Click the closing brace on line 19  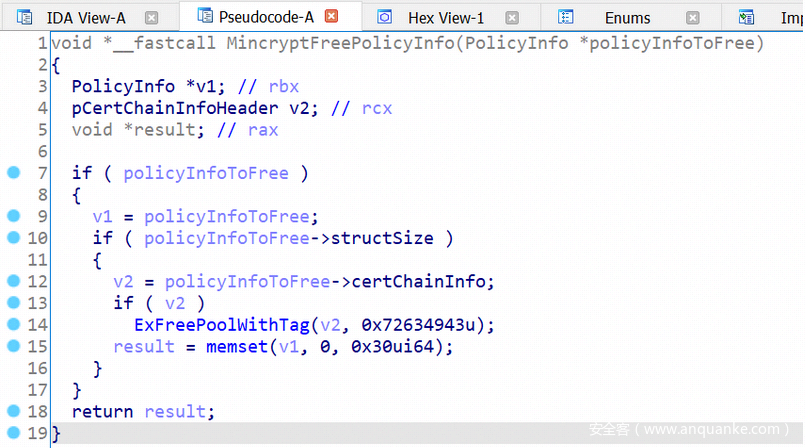click(56, 434)
